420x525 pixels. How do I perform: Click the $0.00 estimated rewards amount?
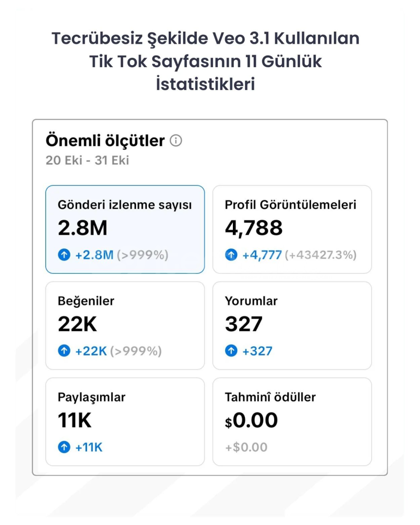point(251,420)
